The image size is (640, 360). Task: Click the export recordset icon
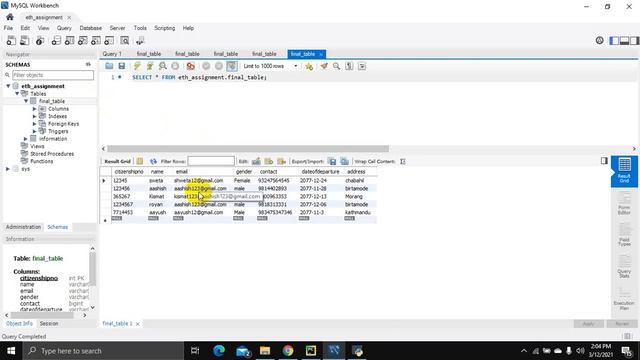pyautogui.click(x=332, y=161)
